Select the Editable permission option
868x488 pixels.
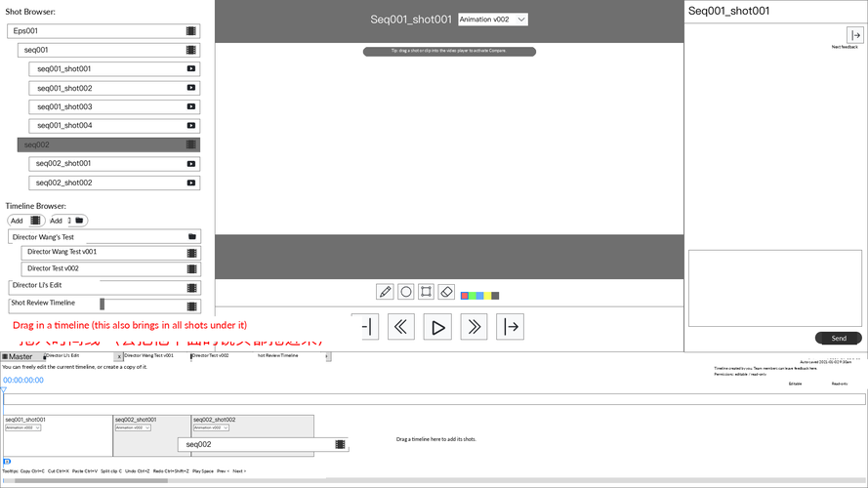[x=795, y=384]
